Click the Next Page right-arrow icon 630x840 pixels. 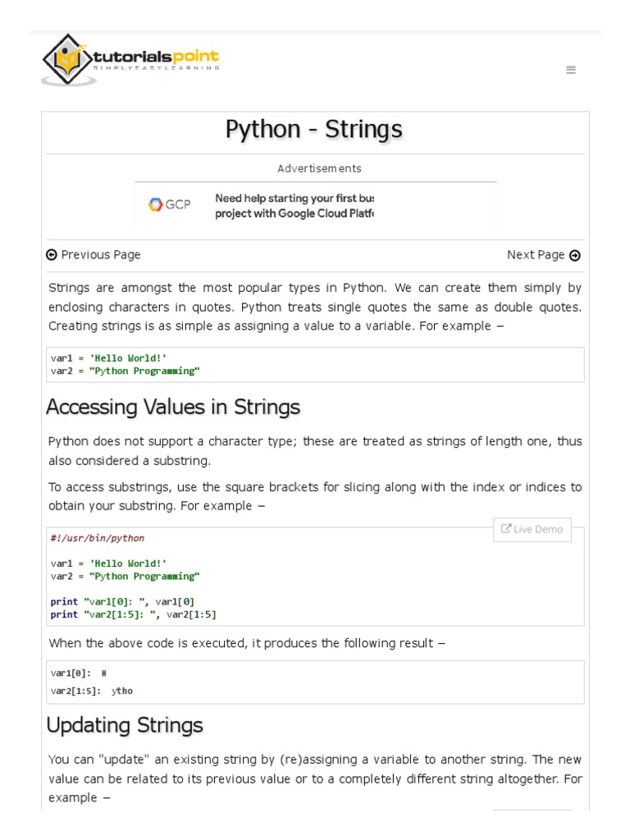click(575, 255)
